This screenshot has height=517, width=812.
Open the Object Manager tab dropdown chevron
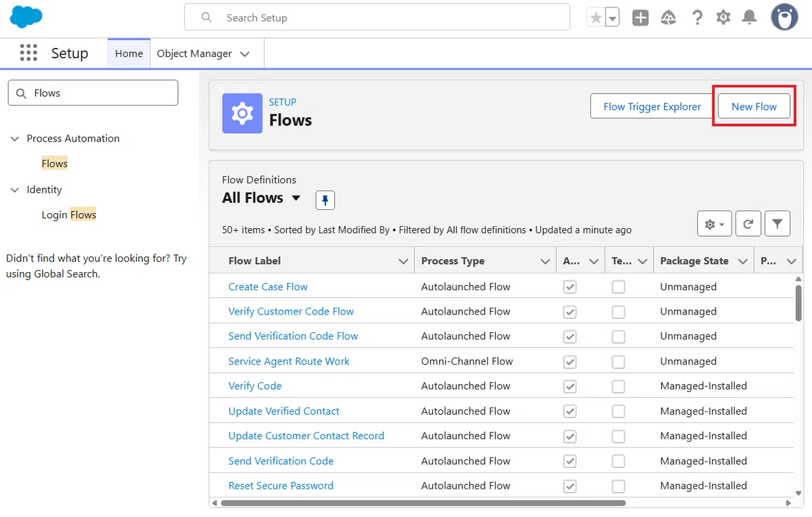[245, 54]
